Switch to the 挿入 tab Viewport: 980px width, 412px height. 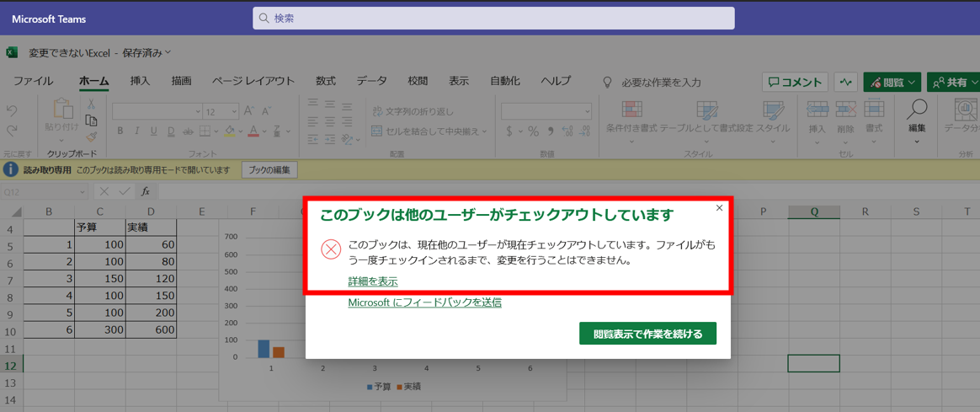pos(140,81)
